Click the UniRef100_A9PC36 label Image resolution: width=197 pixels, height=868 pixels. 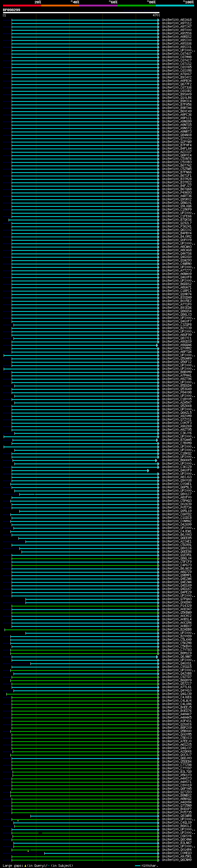click(x=177, y=115)
